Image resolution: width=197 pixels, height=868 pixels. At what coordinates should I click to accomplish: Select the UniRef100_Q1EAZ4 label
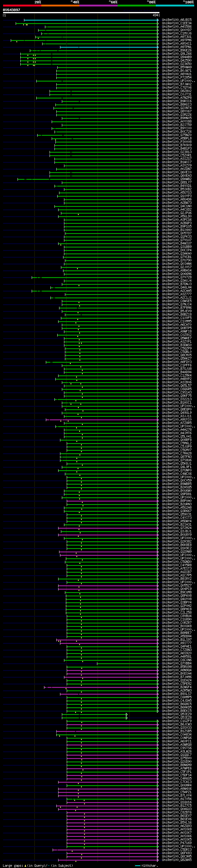[177, 680]
